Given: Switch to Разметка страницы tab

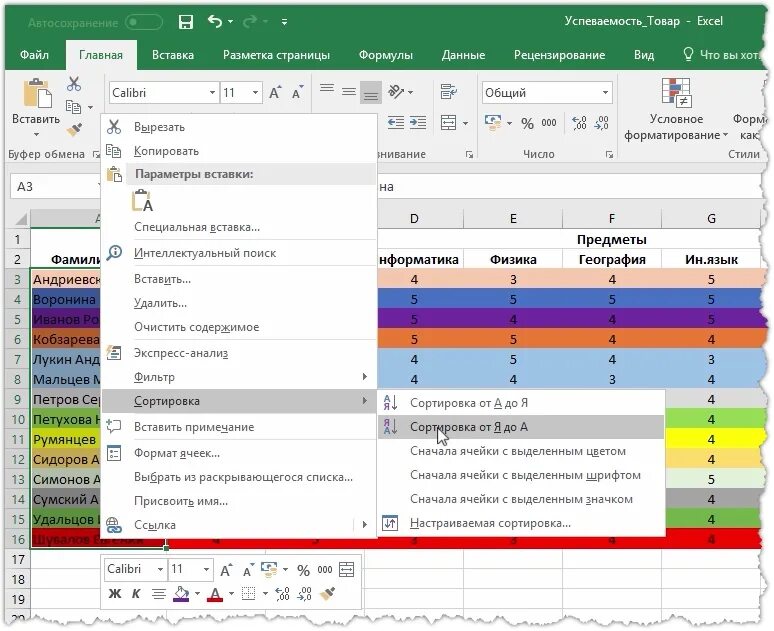Looking at the screenshot, I should pyautogui.click(x=276, y=55).
